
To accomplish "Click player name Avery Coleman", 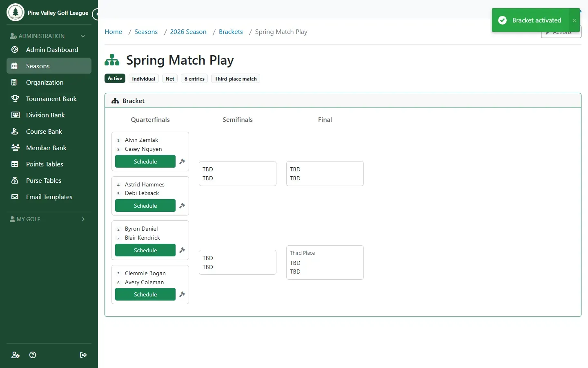I will 144,282.
